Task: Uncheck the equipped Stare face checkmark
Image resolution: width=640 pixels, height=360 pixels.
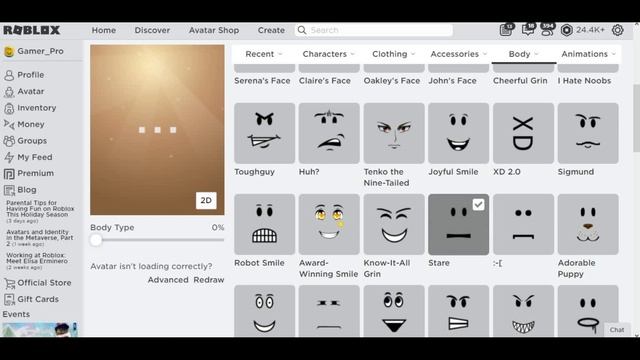Action: (478, 204)
